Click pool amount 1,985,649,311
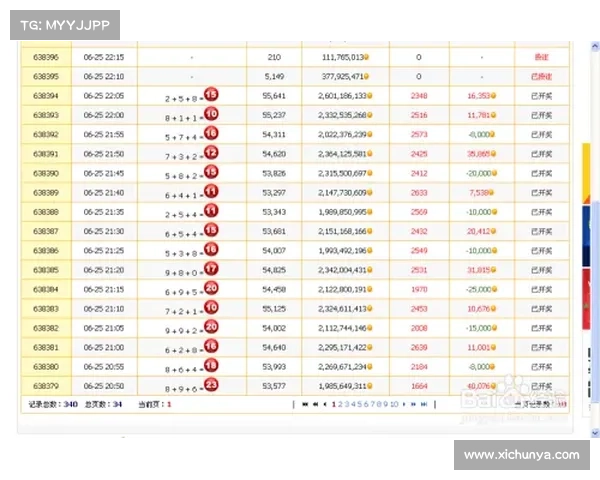Viewport: 600px width, 480px height. (342, 386)
